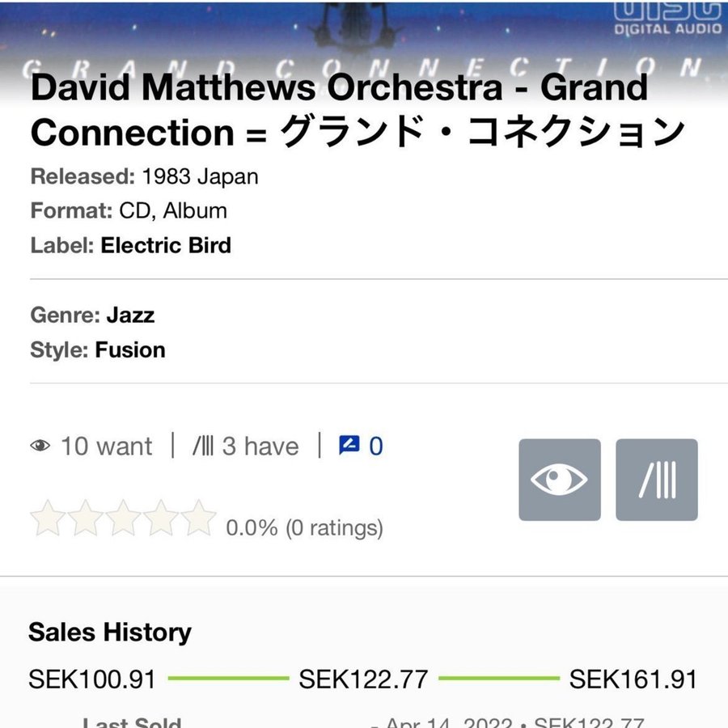The image size is (728, 728).
Task: Tap the Sales History heading
Action: coord(110,632)
